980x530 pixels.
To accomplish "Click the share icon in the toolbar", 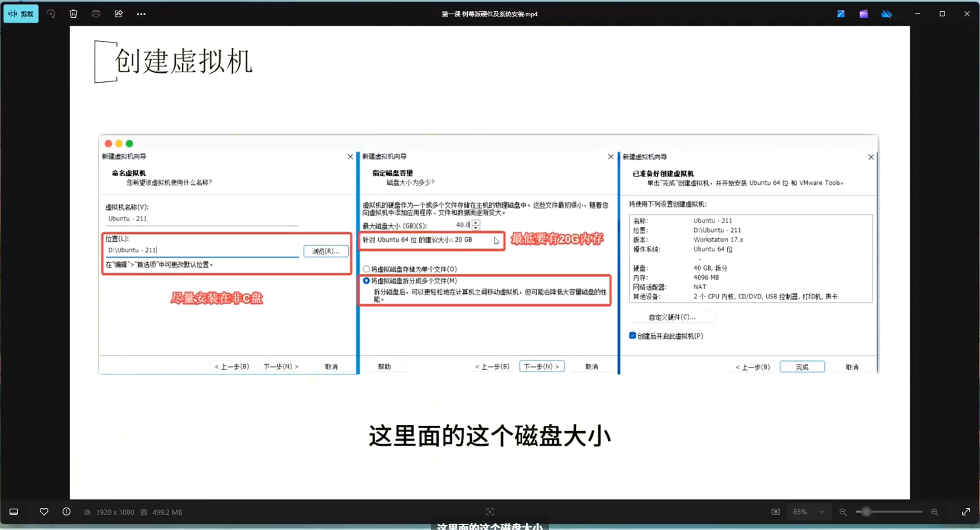I will (x=119, y=14).
